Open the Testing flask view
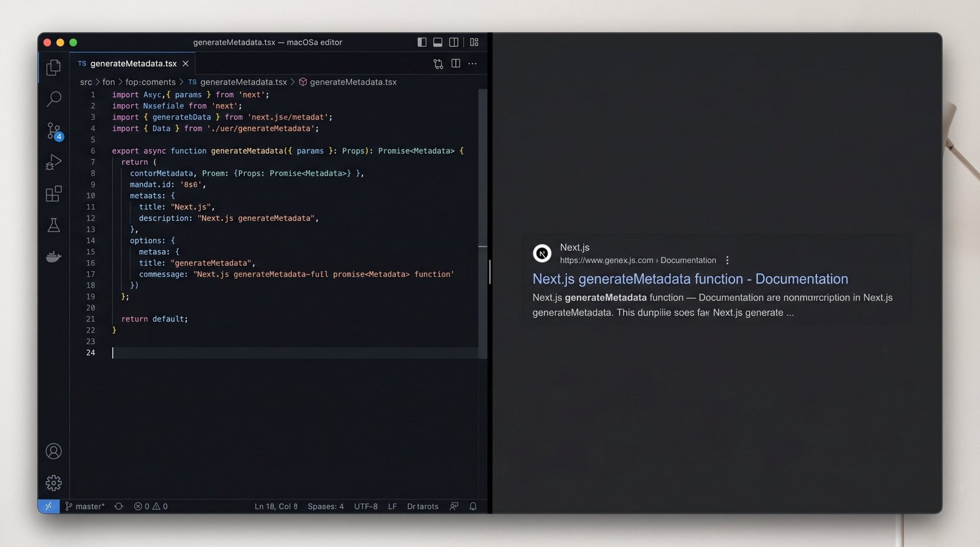Screen dimensions: 980x547 [x=54, y=225]
